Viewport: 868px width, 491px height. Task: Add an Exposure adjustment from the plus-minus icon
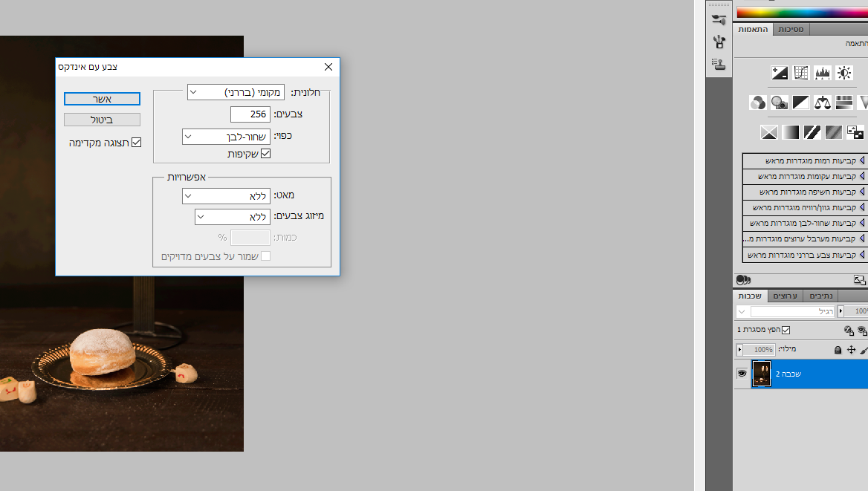[x=780, y=73]
